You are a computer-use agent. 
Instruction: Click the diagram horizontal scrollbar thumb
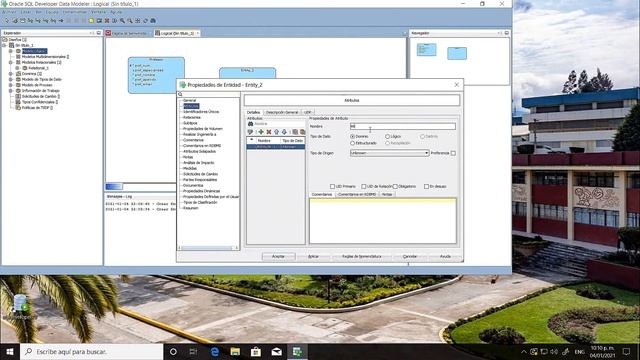point(114,187)
